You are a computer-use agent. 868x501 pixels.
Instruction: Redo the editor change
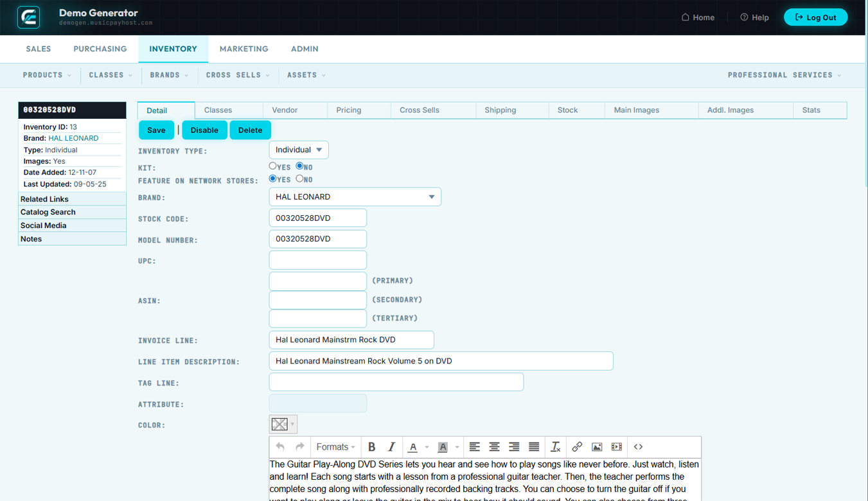[299, 447]
